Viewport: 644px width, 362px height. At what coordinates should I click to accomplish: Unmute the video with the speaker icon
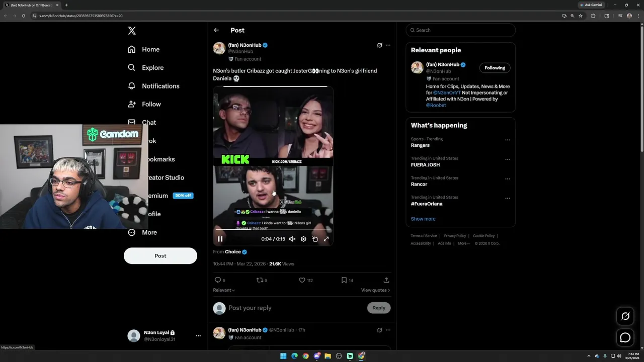(x=292, y=239)
